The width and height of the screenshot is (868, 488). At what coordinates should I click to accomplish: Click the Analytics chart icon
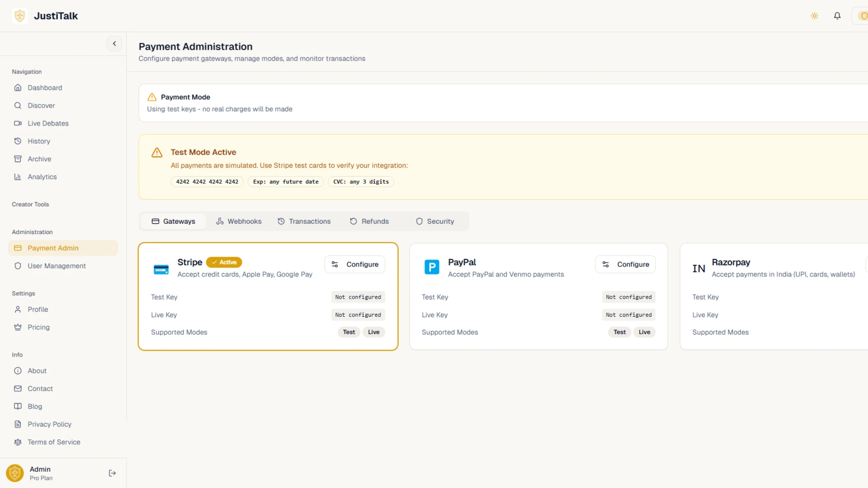pyautogui.click(x=18, y=177)
